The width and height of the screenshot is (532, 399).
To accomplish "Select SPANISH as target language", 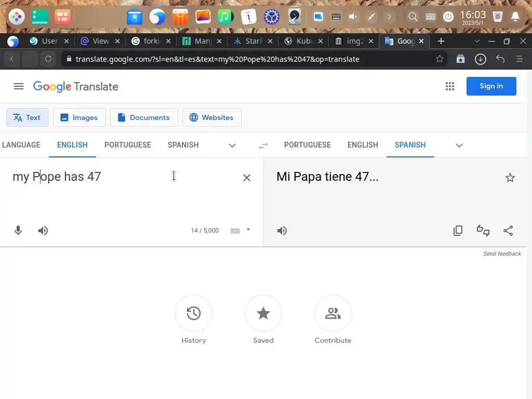I will 410,145.
